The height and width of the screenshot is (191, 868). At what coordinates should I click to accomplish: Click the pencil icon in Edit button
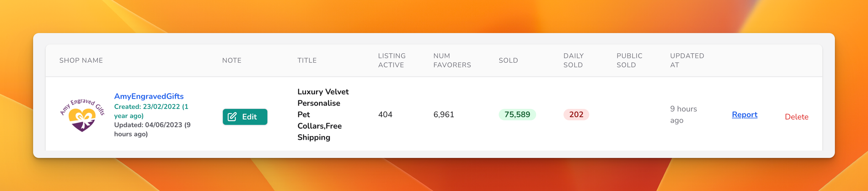(x=232, y=117)
